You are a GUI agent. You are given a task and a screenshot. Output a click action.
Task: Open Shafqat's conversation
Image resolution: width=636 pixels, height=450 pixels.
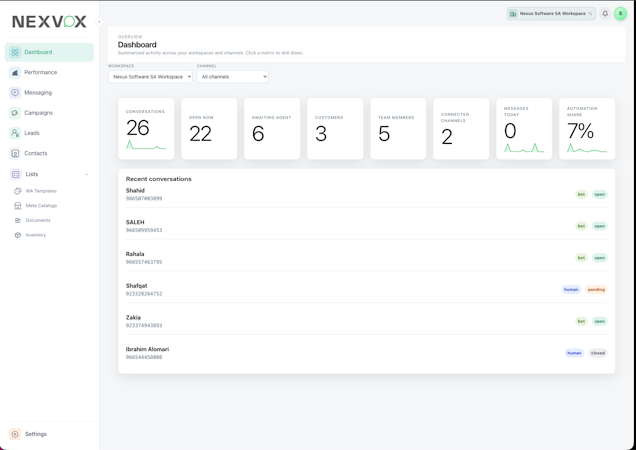pyautogui.click(x=367, y=289)
